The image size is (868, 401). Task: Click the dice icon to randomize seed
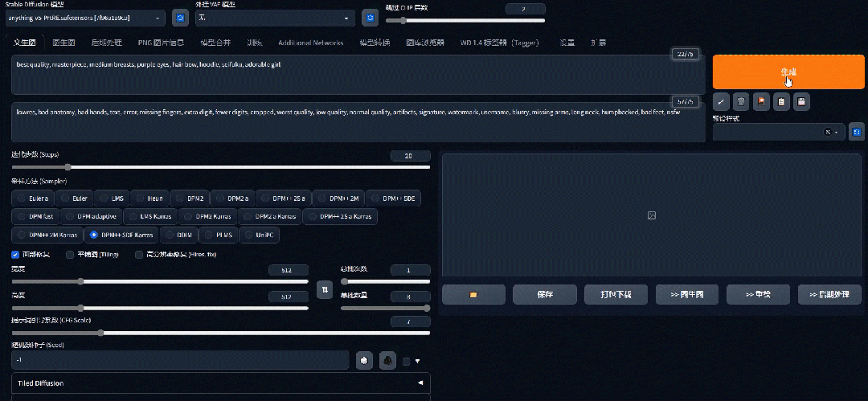(364, 361)
